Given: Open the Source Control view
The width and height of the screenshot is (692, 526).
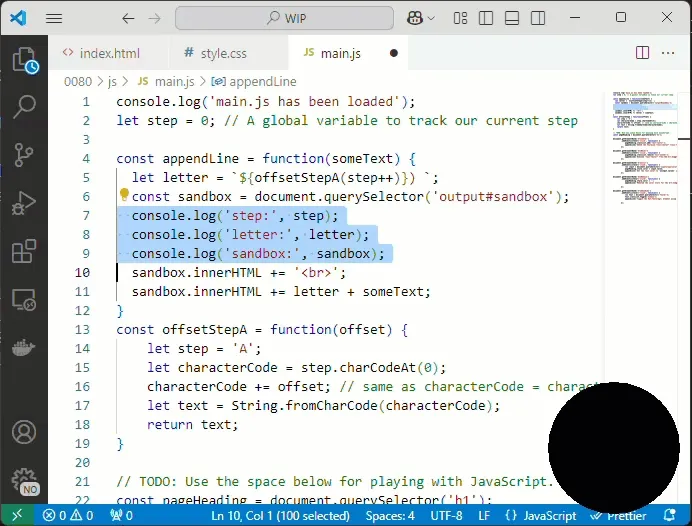Looking at the screenshot, I should click(24, 154).
